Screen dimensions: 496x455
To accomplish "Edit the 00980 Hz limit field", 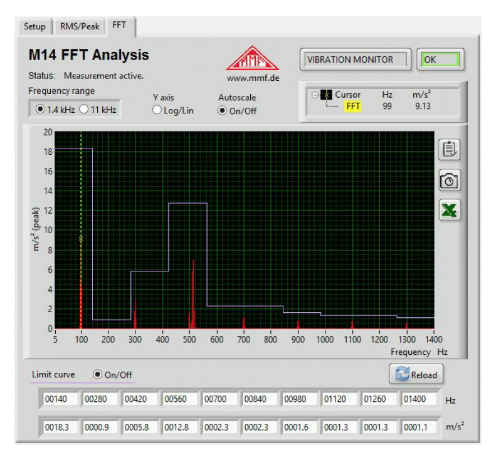I will (299, 399).
